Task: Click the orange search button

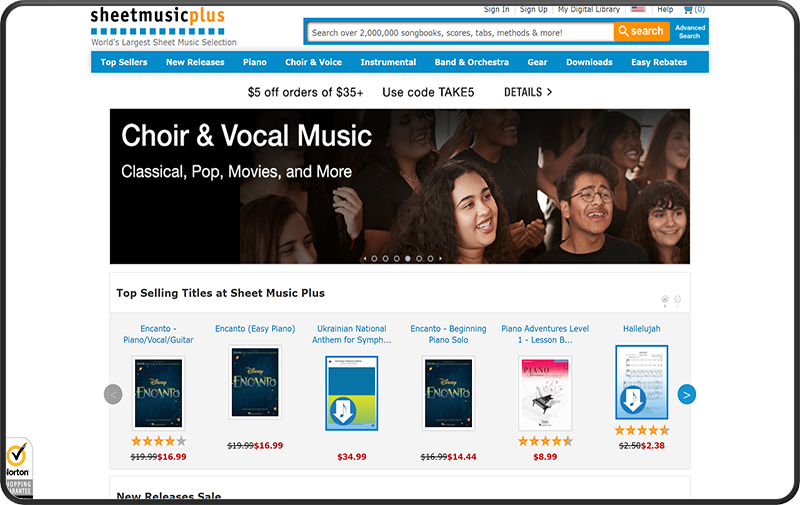Action: [x=641, y=31]
